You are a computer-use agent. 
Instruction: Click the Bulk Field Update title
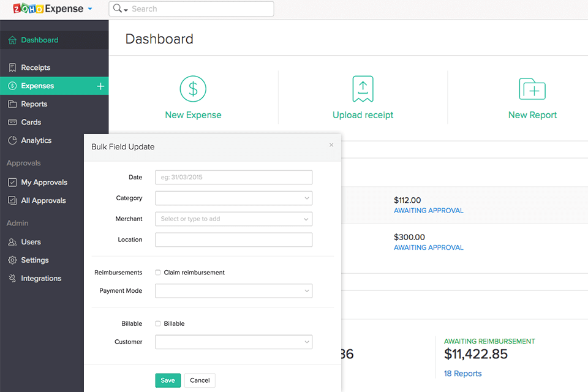point(123,147)
